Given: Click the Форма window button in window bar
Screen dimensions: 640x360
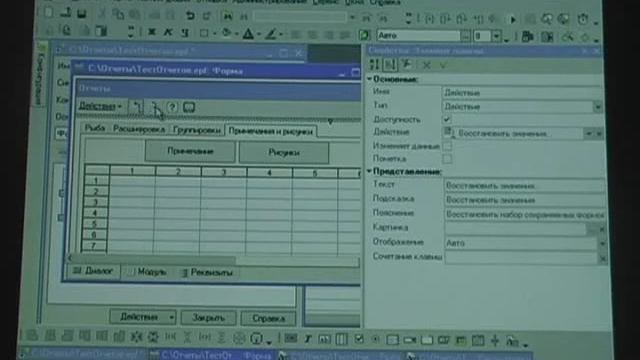Looking at the screenshot, I should (212, 356).
